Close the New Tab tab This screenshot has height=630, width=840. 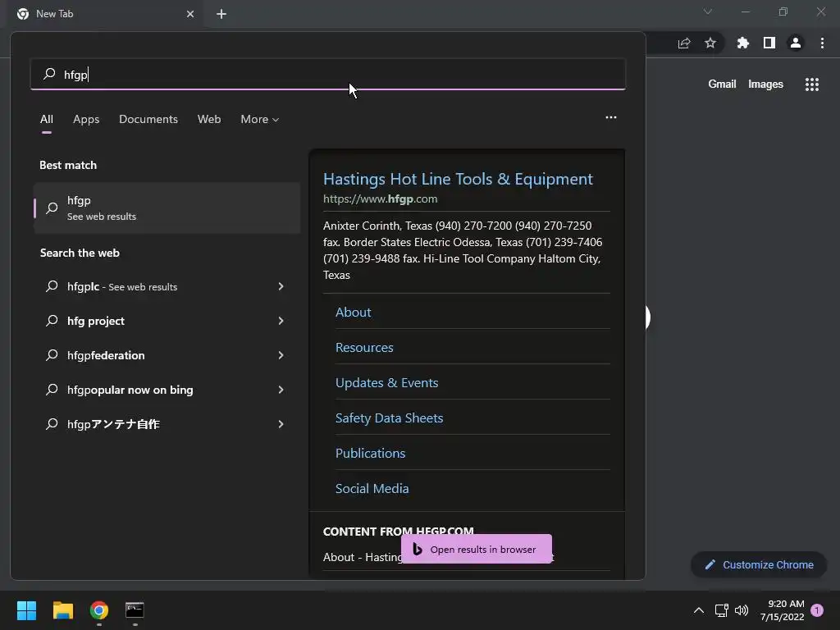pyautogui.click(x=190, y=14)
